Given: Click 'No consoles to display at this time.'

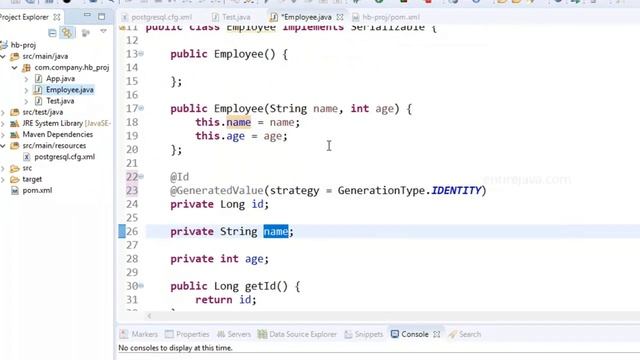Looking at the screenshot, I should point(175,348).
